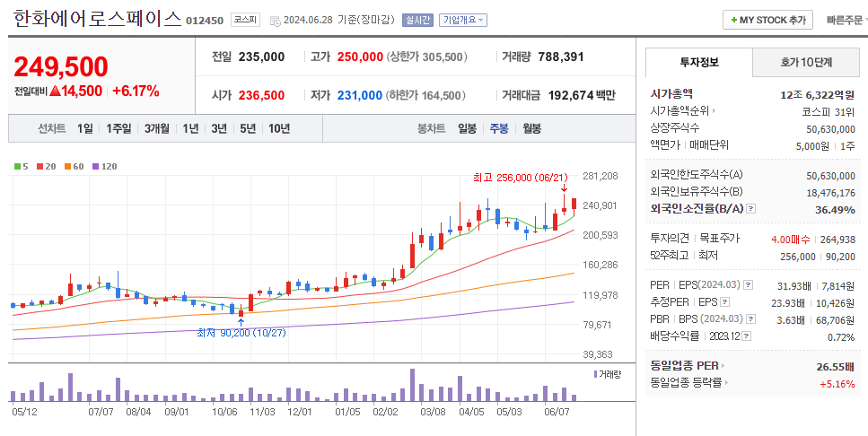Open the help icon next to 배당수익률 2023.12
Image resolution: width=868 pixels, height=436 pixels.
click(x=746, y=336)
